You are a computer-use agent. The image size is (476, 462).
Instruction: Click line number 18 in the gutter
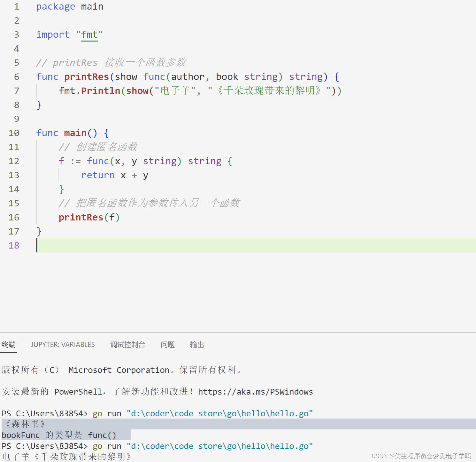(14, 245)
